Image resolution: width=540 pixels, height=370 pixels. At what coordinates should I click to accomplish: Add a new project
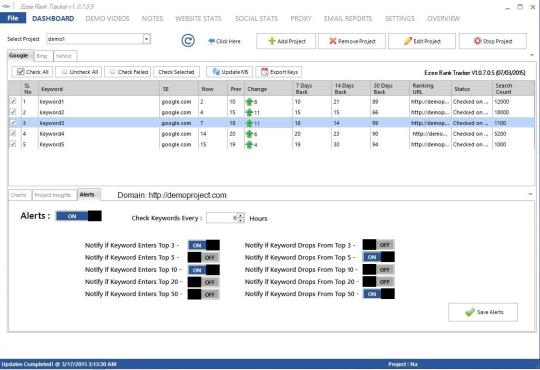click(x=286, y=41)
